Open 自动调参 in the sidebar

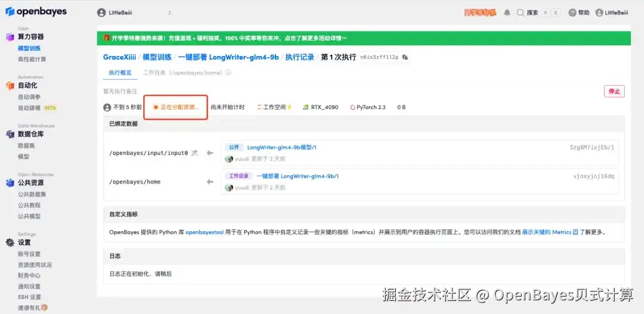coord(29,97)
